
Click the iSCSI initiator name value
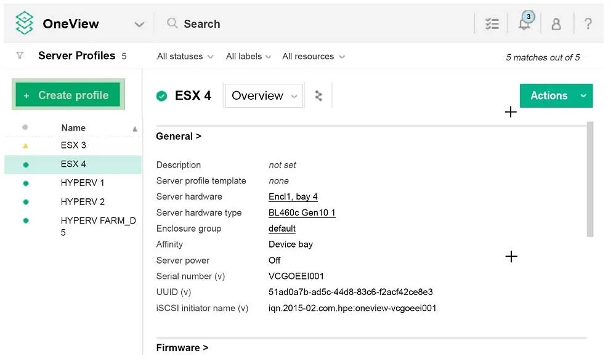[352, 308]
